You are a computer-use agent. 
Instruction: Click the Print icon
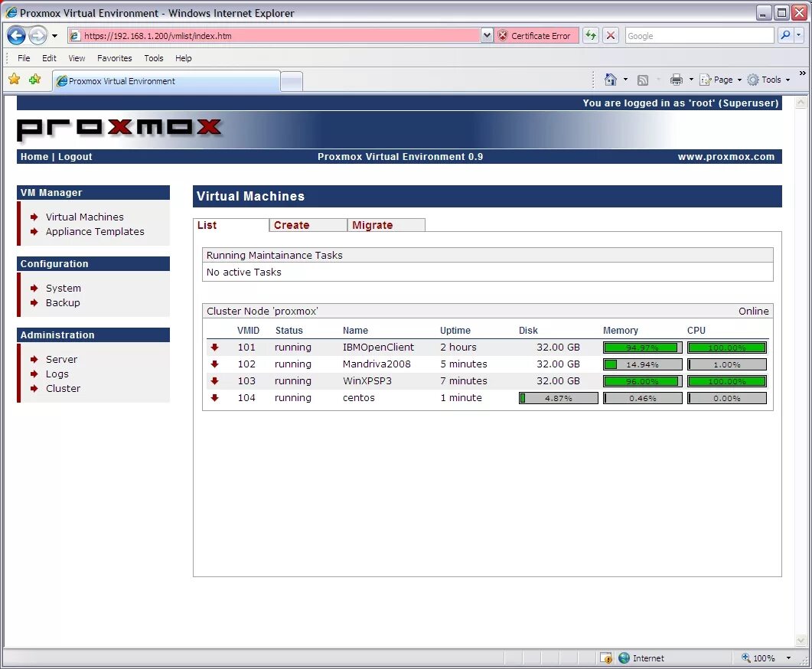(677, 80)
